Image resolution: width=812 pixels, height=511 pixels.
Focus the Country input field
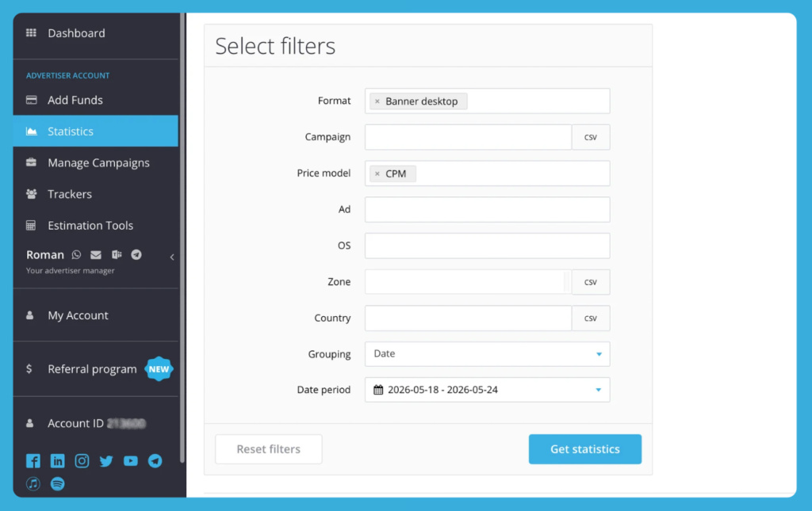[x=468, y=318]
